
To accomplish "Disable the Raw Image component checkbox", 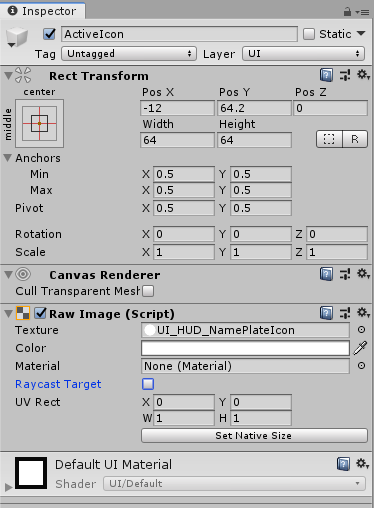I will 41,313.
